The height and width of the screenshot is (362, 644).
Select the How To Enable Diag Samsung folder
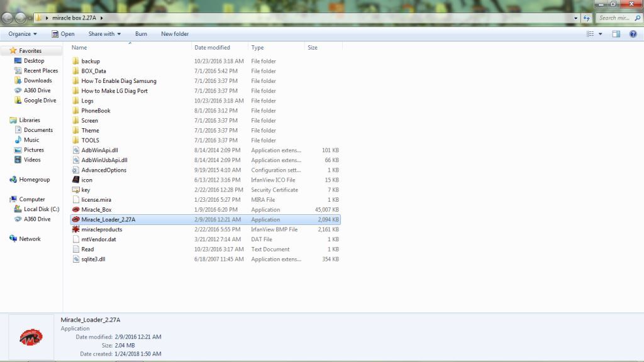(119, 81)
